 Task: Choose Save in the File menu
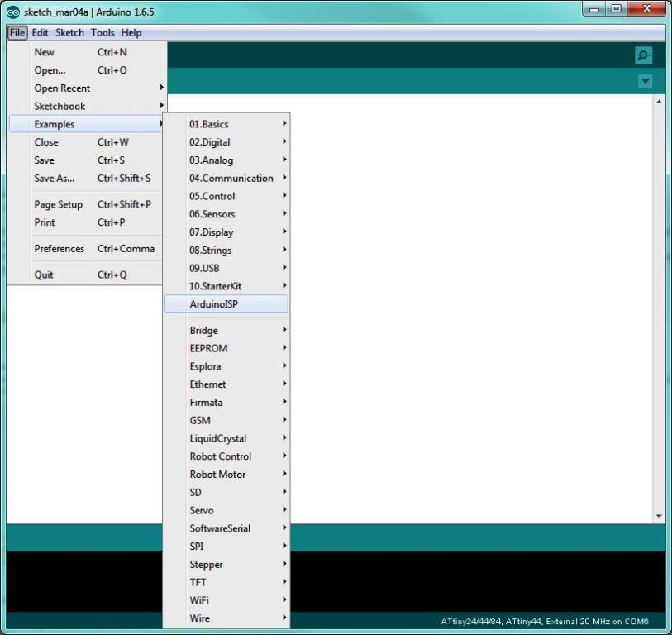click(x=86, y=160)
